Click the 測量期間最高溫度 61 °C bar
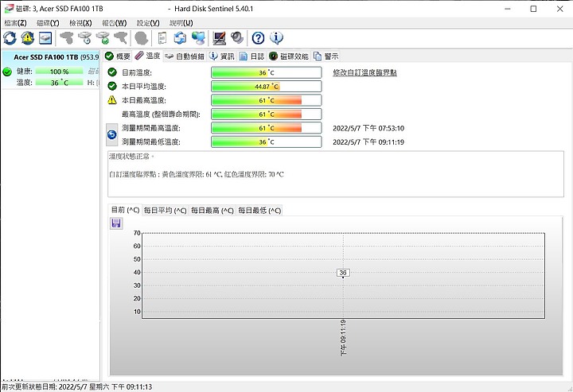Image resolution: width=573 pixels, height=392 pixels. (x=267, y=128)
